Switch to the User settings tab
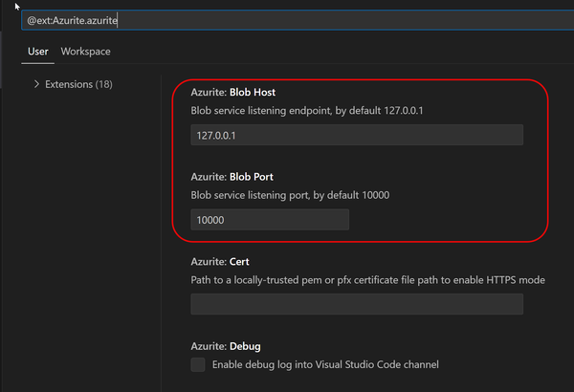This screenshot has width=574, height=392. (38, 51)
